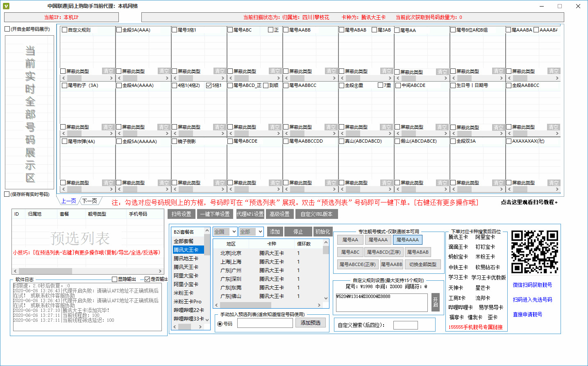Click the manual 号码 input field
Image resolution: width=588 pixels, height=366 pixels.
click(265, 323)
